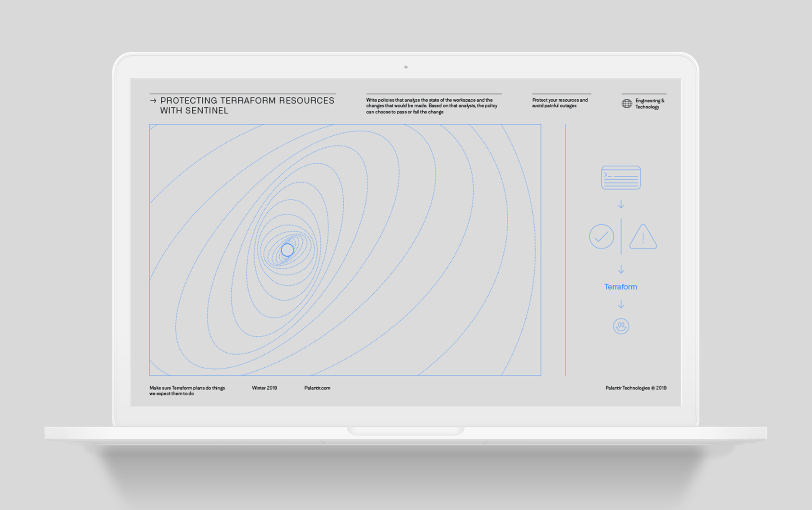Click the warning triangle icon
The height and width of the screenshot is (510, 812).
click(x=643, y=237)
